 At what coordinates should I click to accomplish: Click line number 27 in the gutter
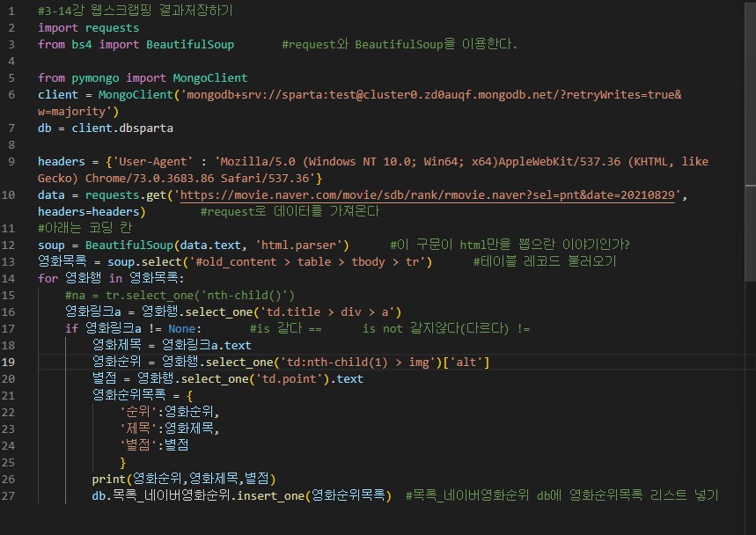pyautogui.click(x=8, y=496)
